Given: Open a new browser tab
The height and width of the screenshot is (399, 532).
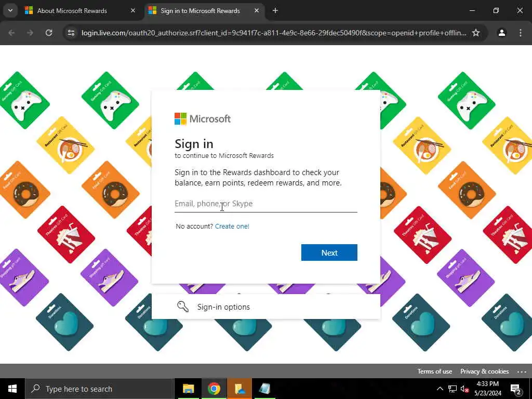Looking at the screenshot, I should [x=275, y=11].
